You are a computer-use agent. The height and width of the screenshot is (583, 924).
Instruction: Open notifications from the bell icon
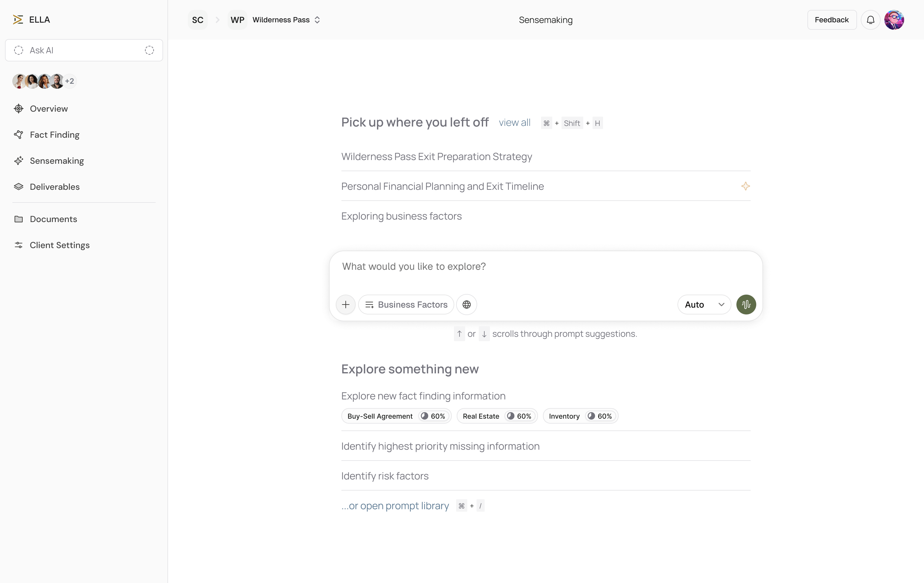[x=870, y=20]
